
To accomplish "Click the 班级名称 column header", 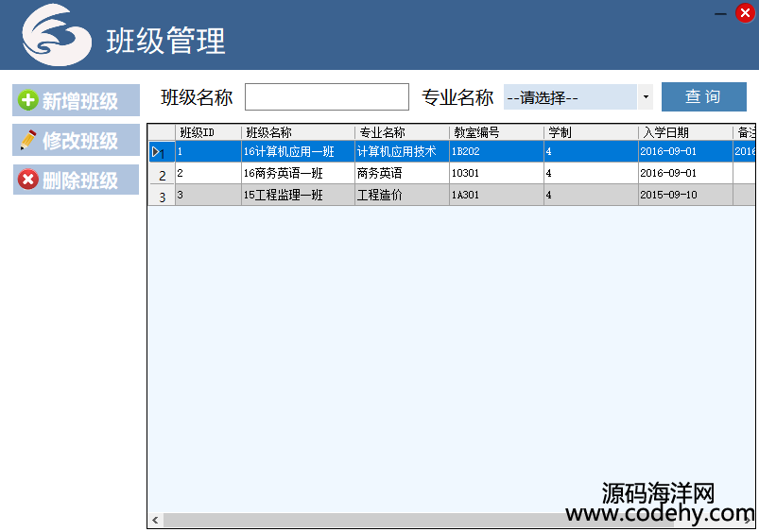I will [x=298, y=132].
